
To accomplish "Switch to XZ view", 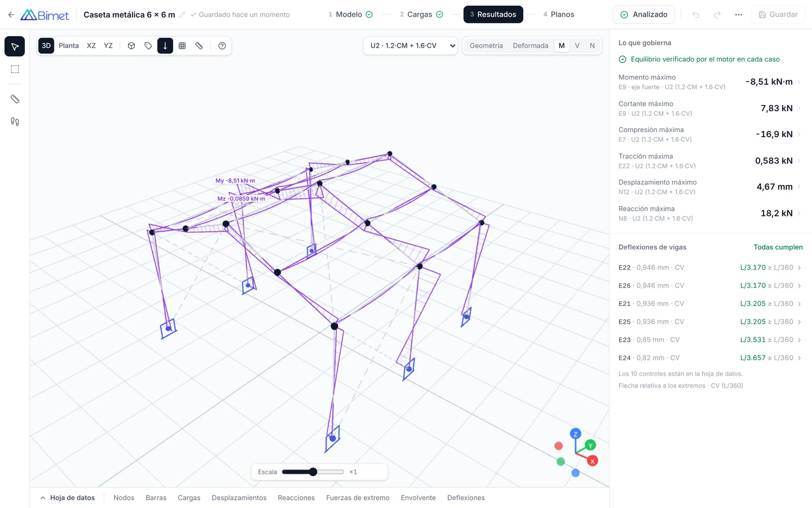I will coord(91,46).
